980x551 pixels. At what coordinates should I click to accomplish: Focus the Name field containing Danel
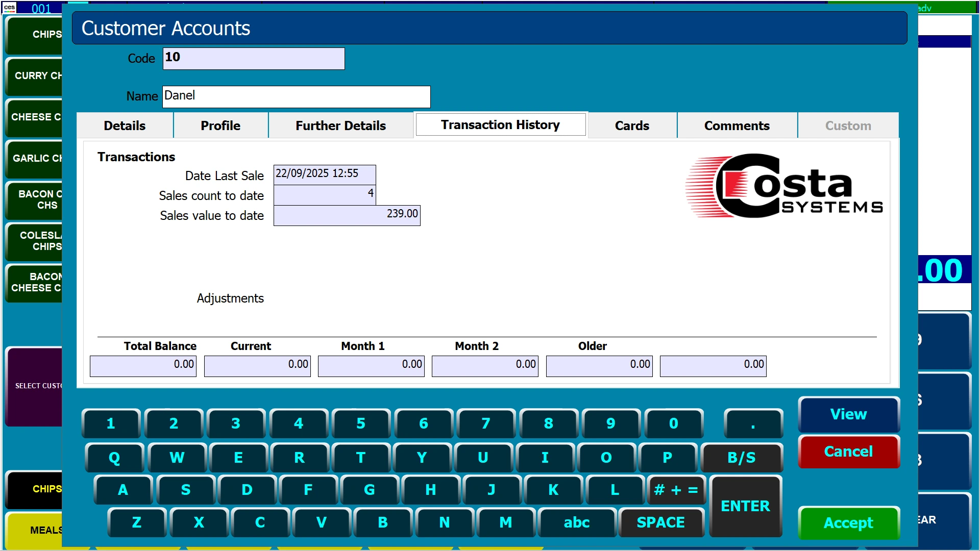tap(296, 96)
